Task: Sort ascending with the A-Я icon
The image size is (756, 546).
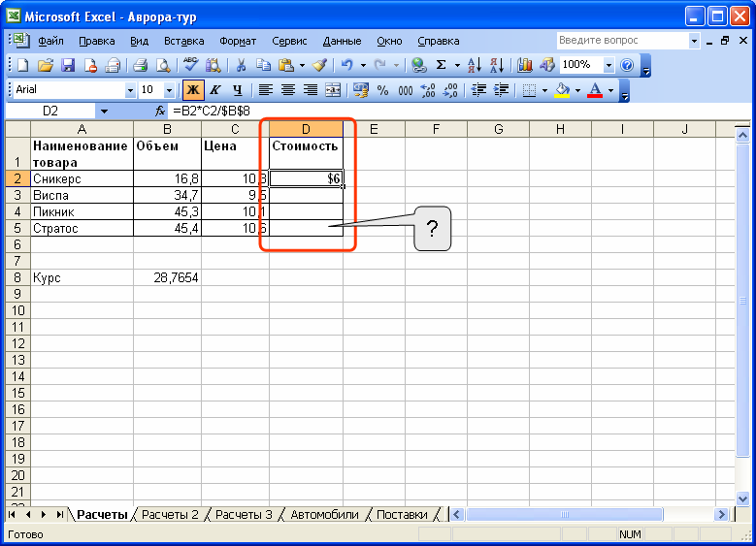Action: 474,65
